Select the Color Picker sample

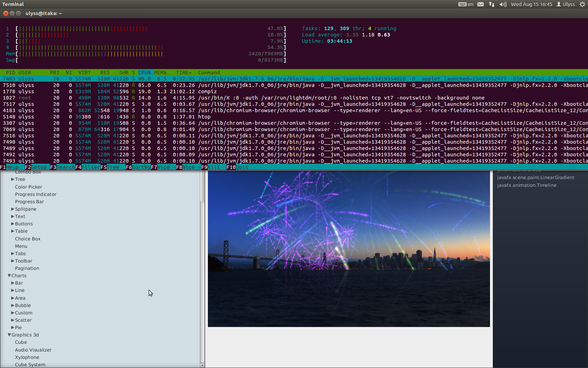click(28, 187)
